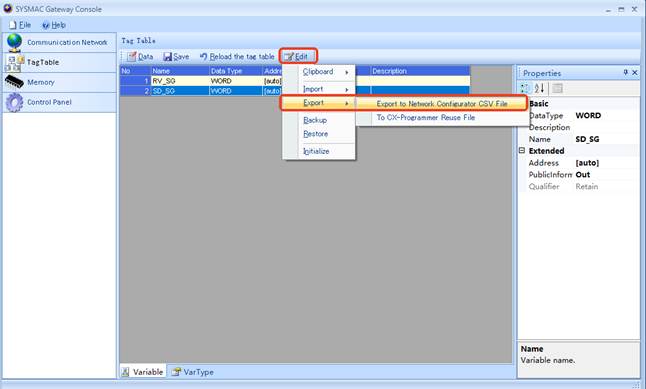Click the Data Type column header
Screen dimensions: 646x389
pyautogui.click(x=235, y=71)
